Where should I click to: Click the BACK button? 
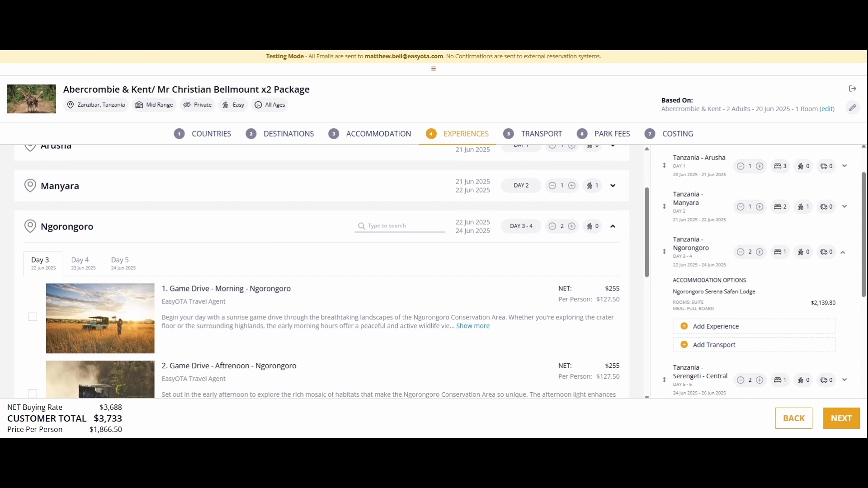(794, 418)
